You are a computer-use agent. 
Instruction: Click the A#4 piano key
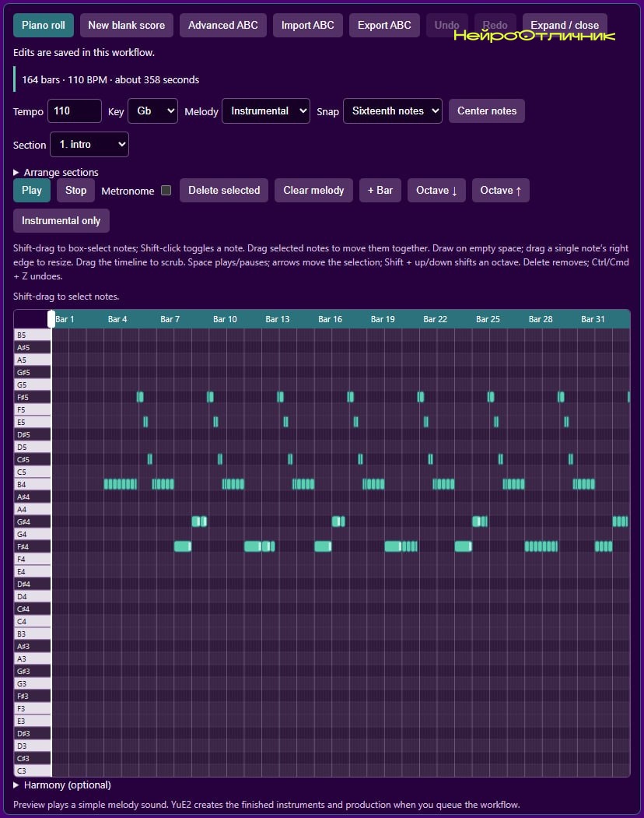[x=33, y=497]
